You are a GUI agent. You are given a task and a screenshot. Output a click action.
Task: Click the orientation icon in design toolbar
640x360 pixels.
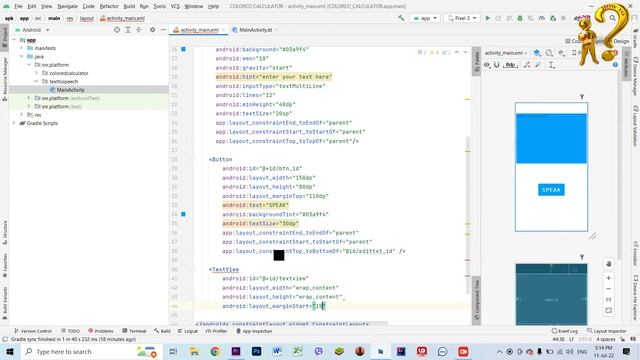(549, 53)
